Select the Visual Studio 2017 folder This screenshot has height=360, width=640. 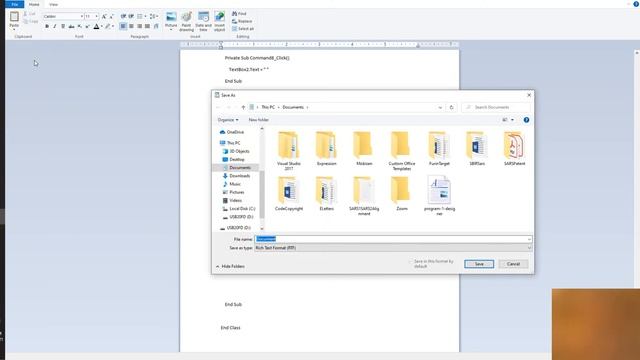pos(289,151)
